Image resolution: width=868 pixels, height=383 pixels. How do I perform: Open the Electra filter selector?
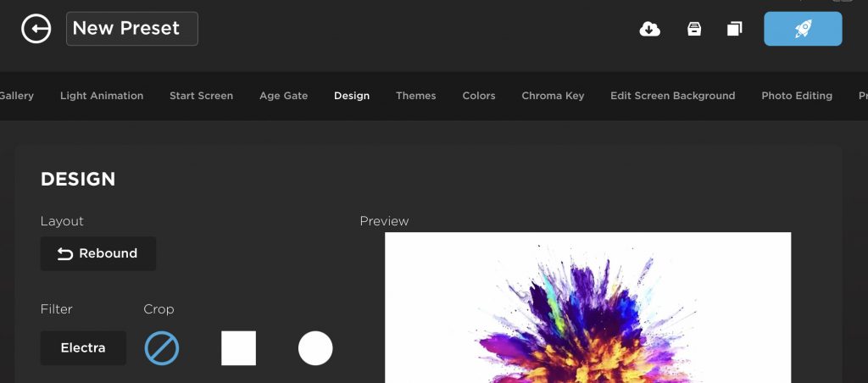point(83,348)
